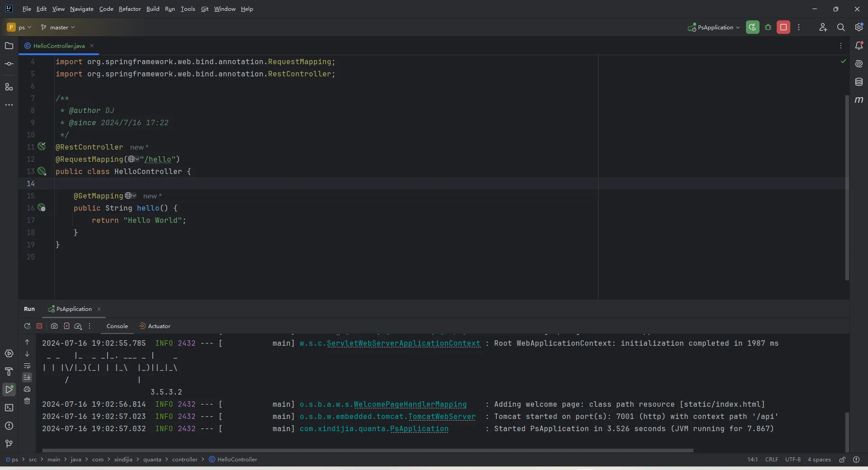Stop process in Run panel toolbar
The width and height of the screenshot is (868, 470).
[x=39, y=326]
